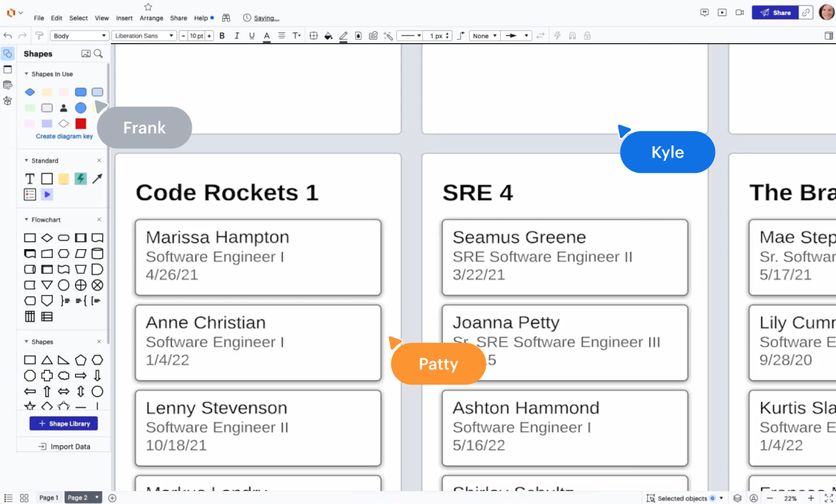Click the fill color paint bucket icon
This screenshot has width=836, height=504.
point(329,36)
